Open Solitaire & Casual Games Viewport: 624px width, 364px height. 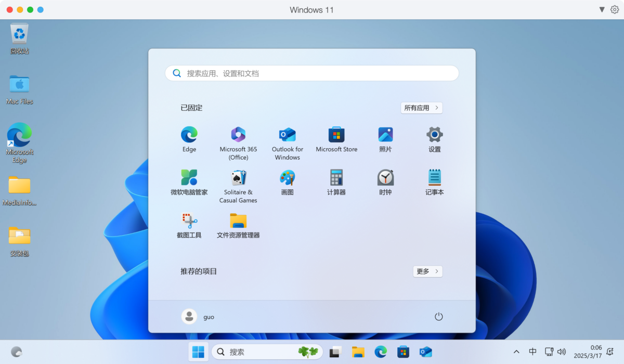pos(238,186)
